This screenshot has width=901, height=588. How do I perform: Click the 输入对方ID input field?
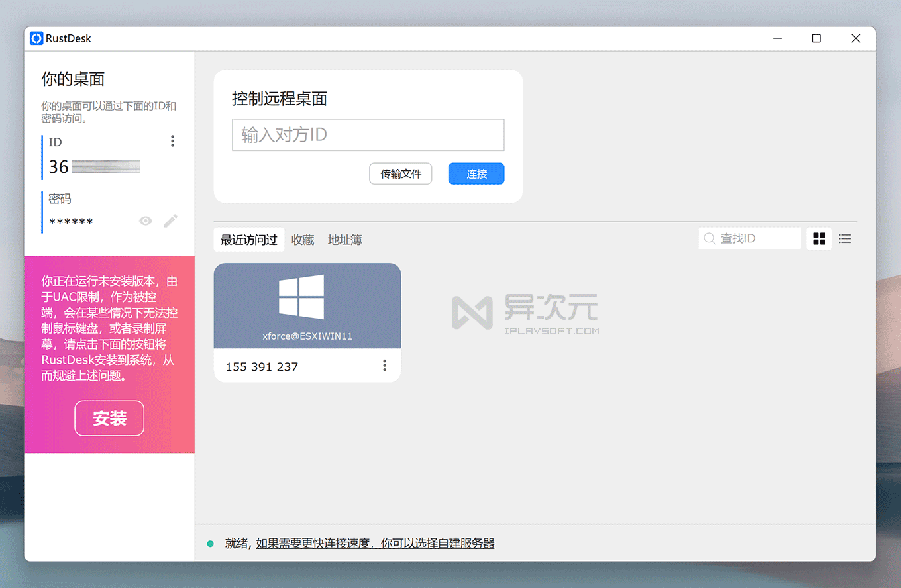coord(368,134)
